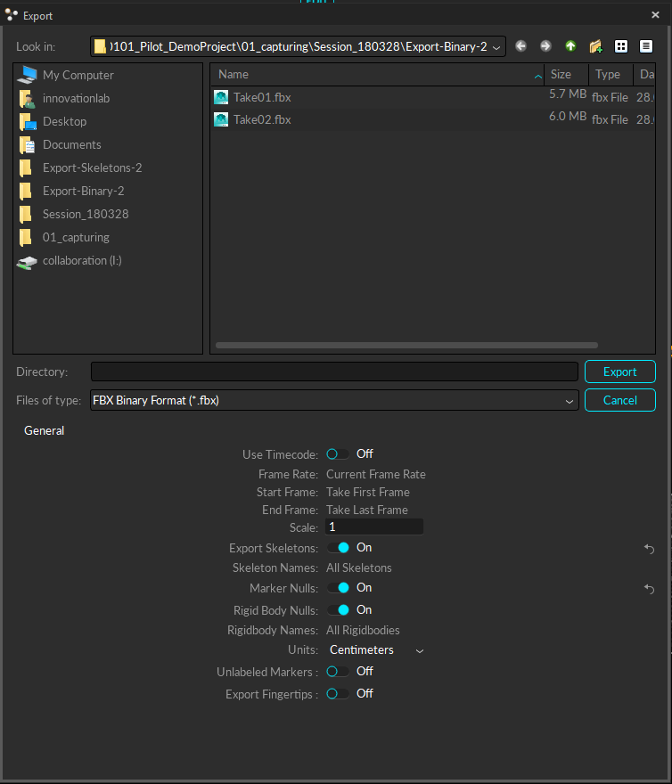Switch to icon list view
This screenshot has width=672, height=784.
(x=621, y=46)
